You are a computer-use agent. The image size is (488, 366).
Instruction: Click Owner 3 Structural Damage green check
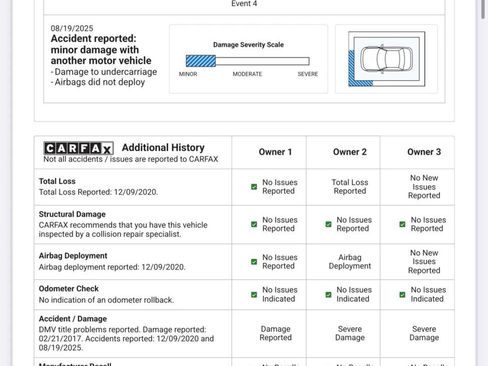(402, 224)
